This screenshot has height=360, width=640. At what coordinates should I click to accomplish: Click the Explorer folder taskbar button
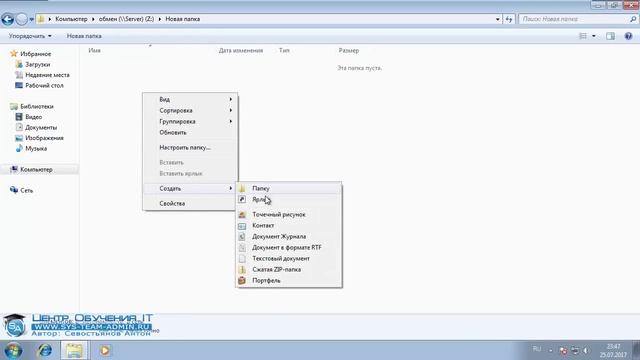74,351
